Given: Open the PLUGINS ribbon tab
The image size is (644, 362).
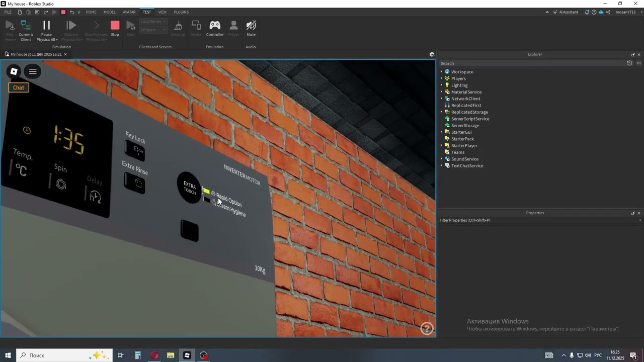Looking at the screenshot, I should (x=181, y=12).
